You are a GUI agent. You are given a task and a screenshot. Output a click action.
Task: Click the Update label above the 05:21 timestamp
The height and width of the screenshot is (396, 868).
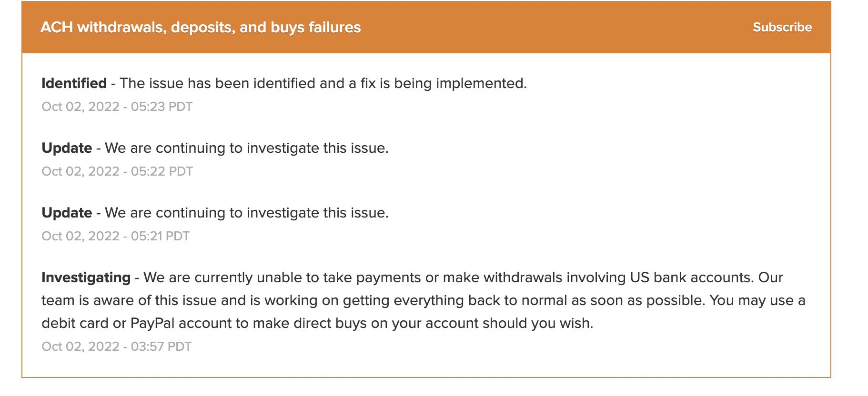(x=67, y=213)
